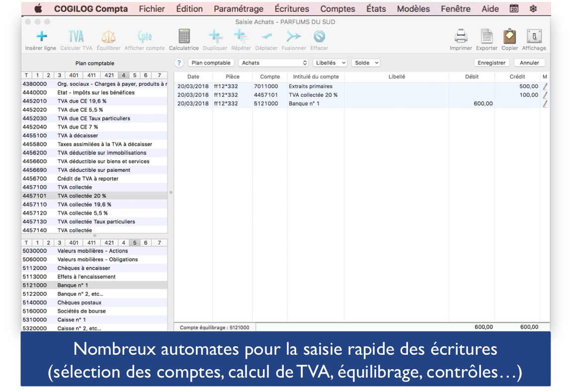Select account 4456700 Crédit de TVA à reporter
This screenshot has width=570, height=392.
[94, 179]
